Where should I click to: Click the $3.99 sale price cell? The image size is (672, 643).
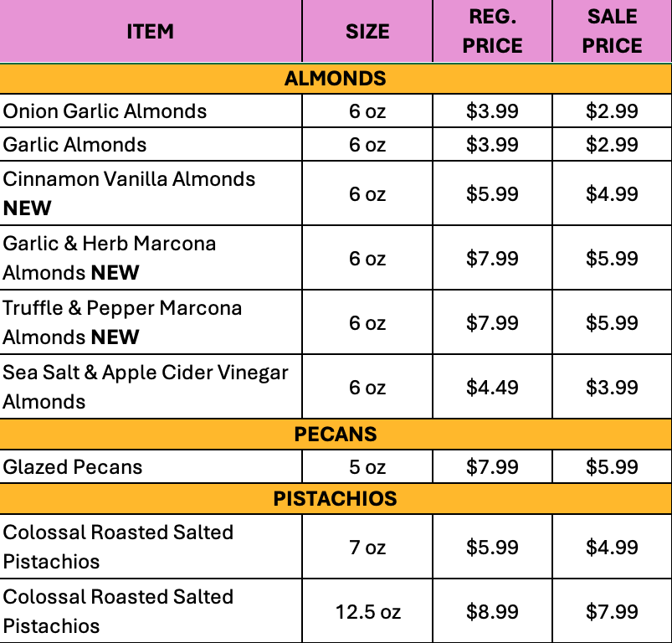coord(612,386)
